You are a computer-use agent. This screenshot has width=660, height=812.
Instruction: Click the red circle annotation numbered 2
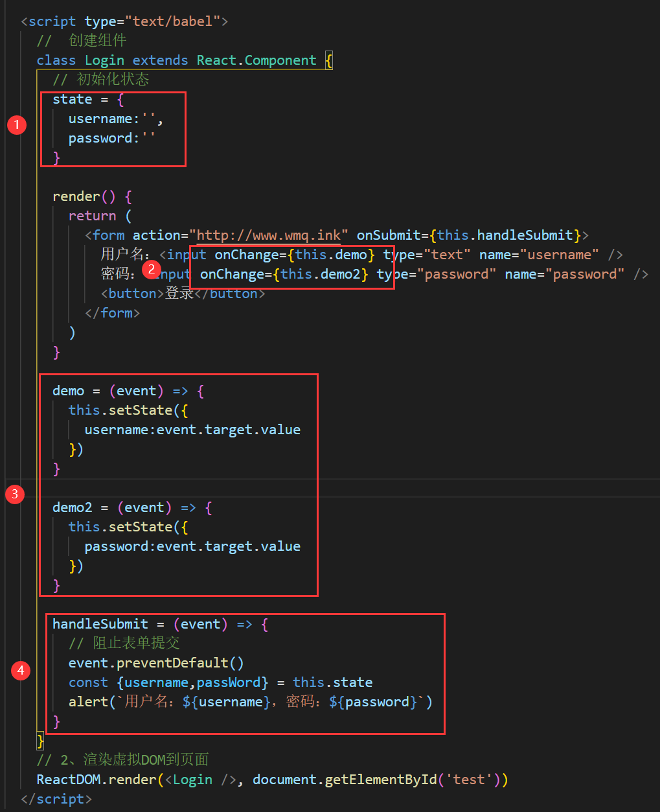(x=151, y=269)
